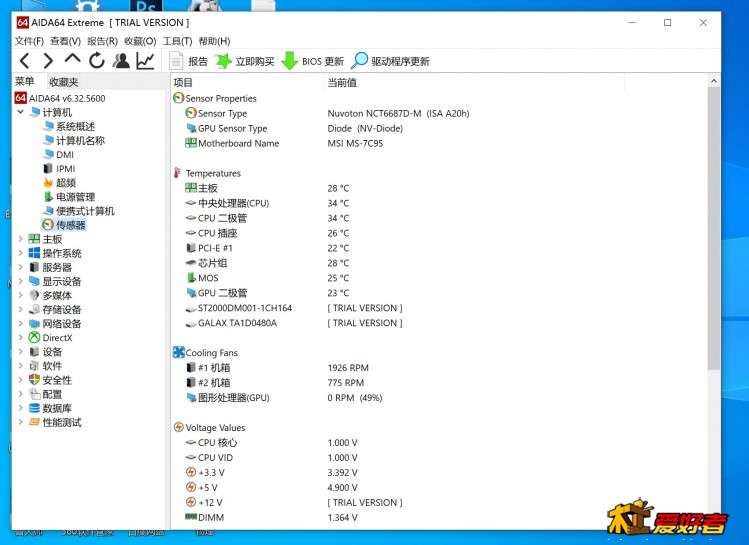Click the 安全性 shield icon
This screenshot has width=749, height=545.
34,380
